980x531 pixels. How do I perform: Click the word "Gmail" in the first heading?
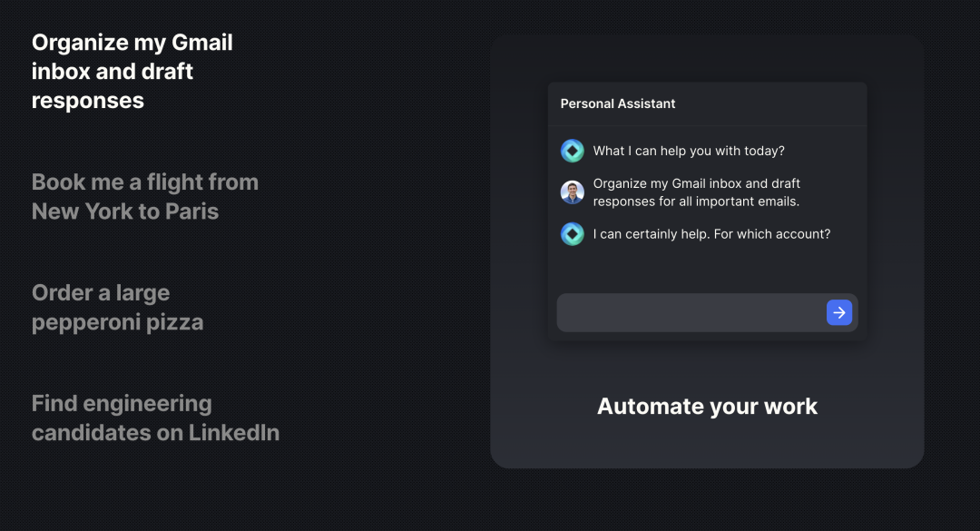201,43
